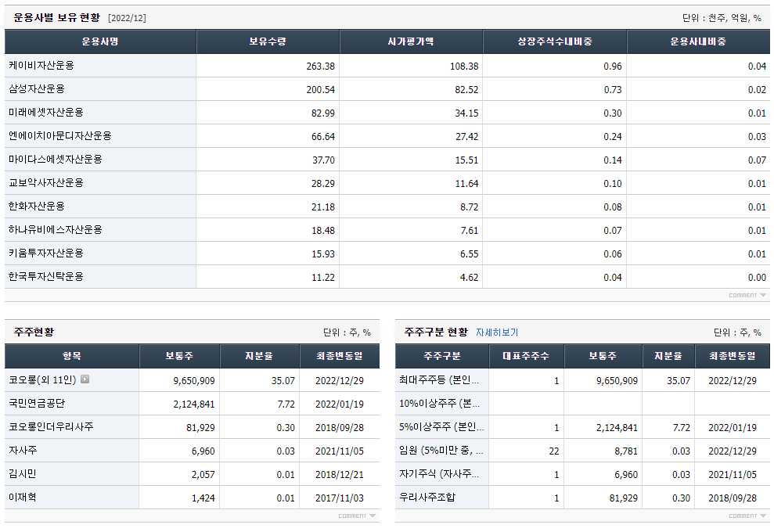The height and width of the screenshot is (532, 774).
Task: Select 김시민 shareholder row
Action: click(23, 473)
